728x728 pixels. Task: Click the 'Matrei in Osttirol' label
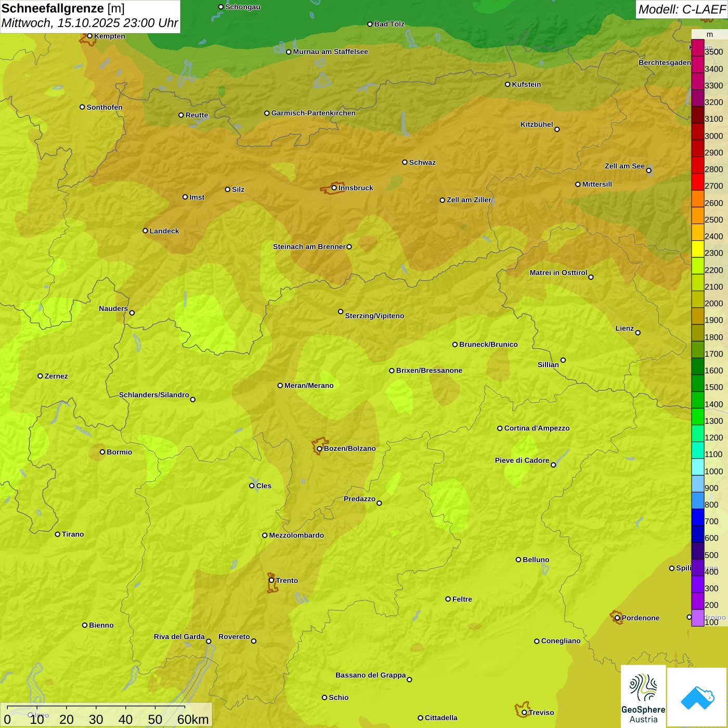click(x=558, y=272)
